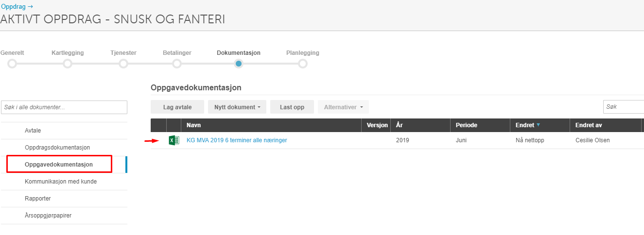Go to the Generelt step circle
The width and height of the screenshot is (644, 235).
coord(12,64)
